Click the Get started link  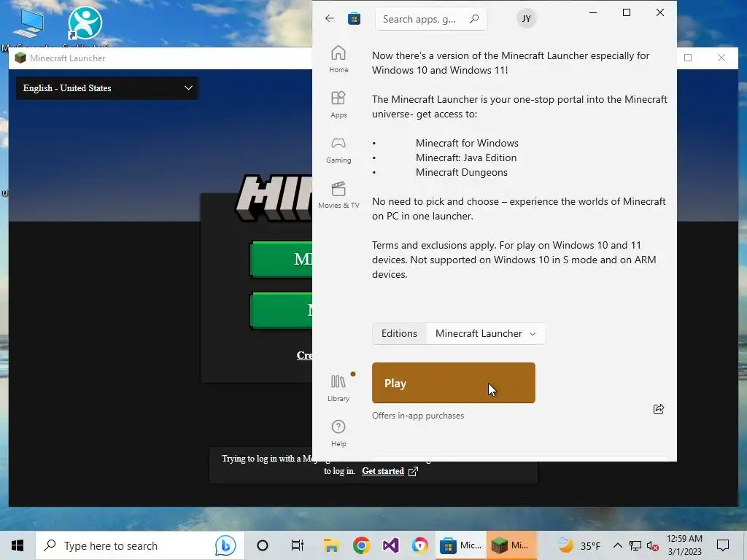coord(382,471)
